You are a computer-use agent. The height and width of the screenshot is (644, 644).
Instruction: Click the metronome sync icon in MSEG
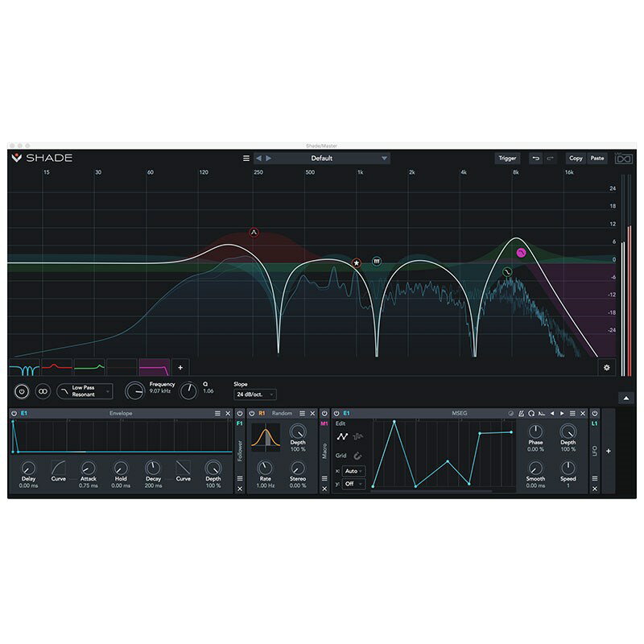tap(521, 414)
